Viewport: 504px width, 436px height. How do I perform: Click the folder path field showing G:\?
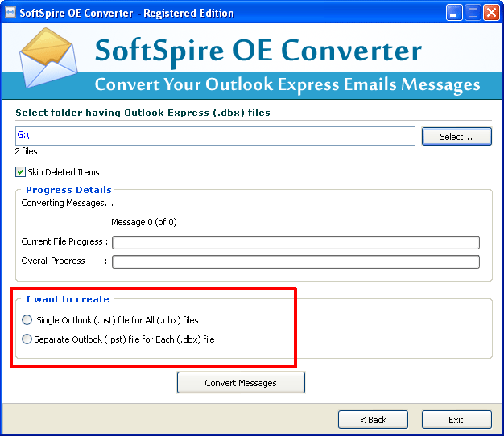pyautogui.click(x=215, y=136)
